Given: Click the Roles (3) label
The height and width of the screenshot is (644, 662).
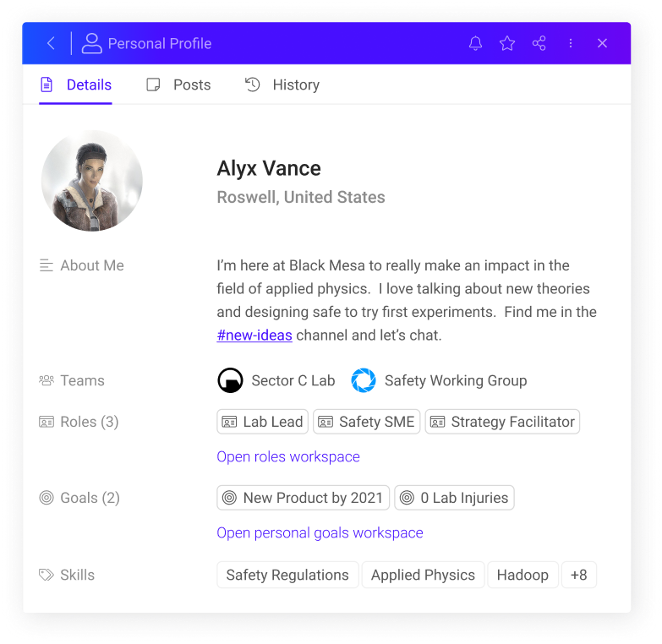Looking at the screenshot, I should [x=90, y=422].
